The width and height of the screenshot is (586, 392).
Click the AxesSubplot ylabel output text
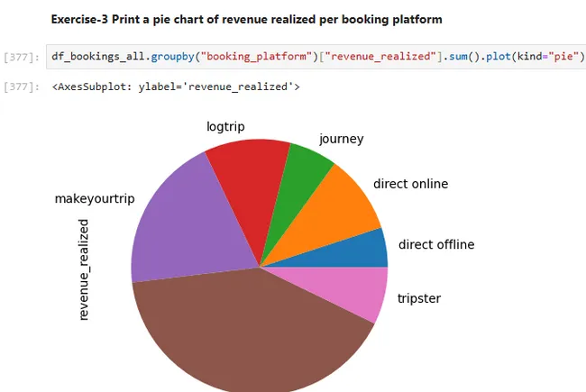(176, 87)
